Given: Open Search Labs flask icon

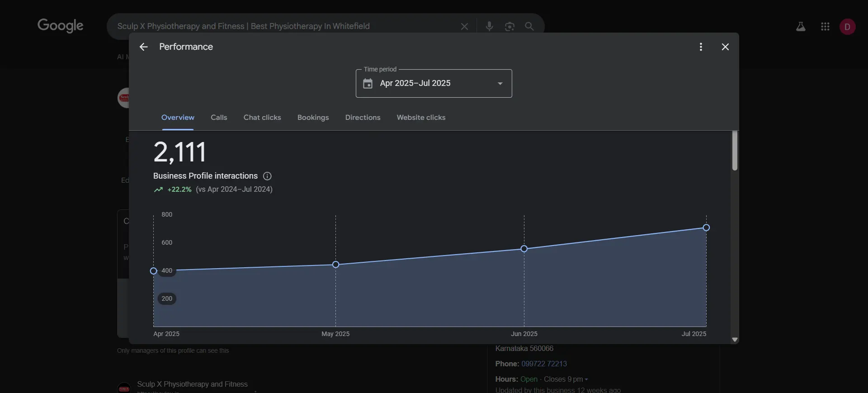Looking at the screenshot, I should [x=801, y=27].
